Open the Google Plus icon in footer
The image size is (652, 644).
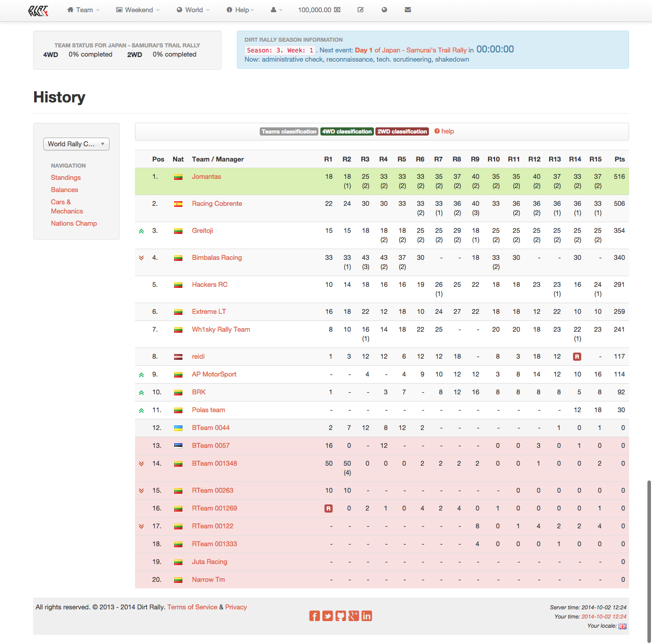(354, 616)
